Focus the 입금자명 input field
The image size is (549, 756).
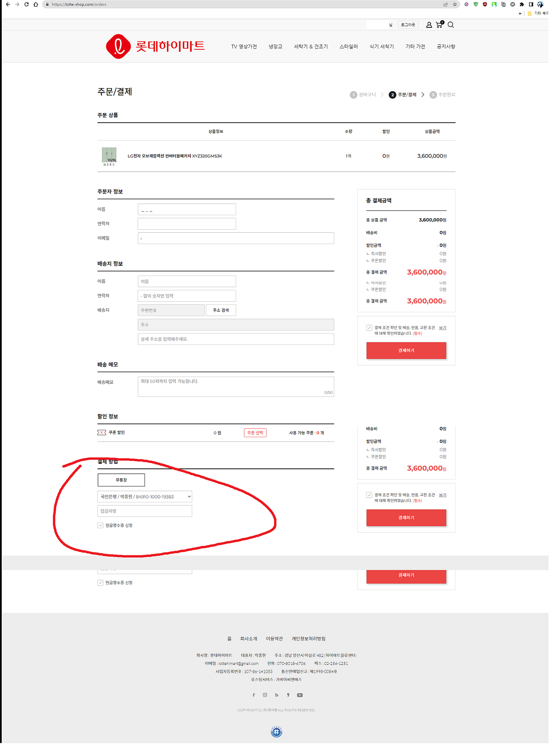145,511
